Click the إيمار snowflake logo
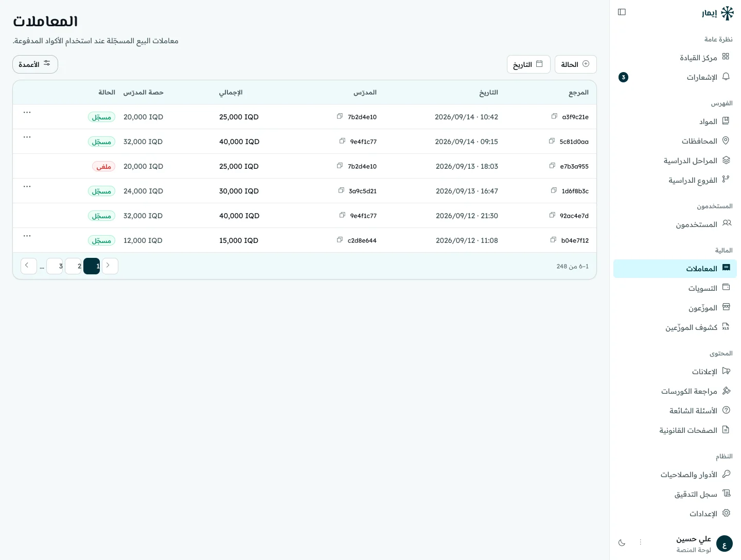 [x=727, y=13]
